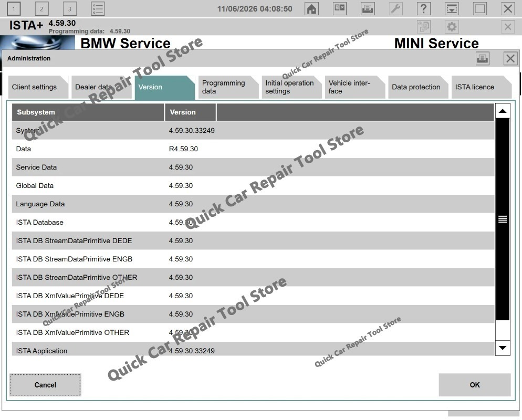Image resolution: width=522 pixels, height=420 pixels.
Task: Click the Cancel button
Action: (x=45, y=385)
